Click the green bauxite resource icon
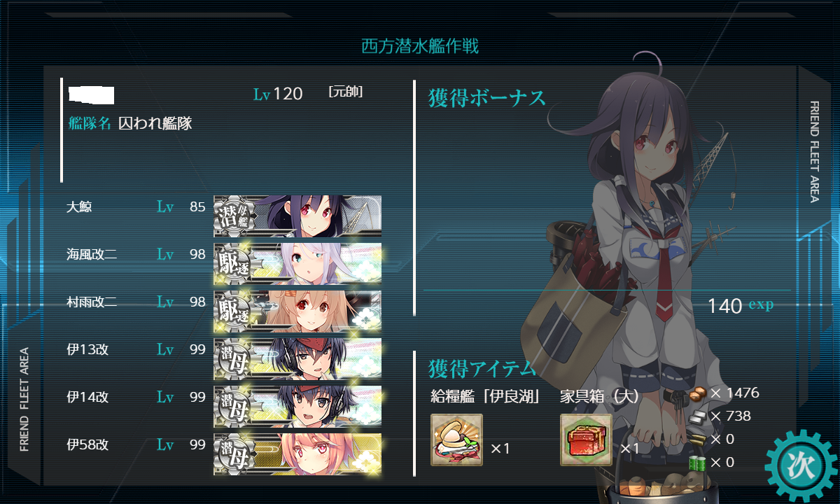The image size is (840, 504). [698, 463]
